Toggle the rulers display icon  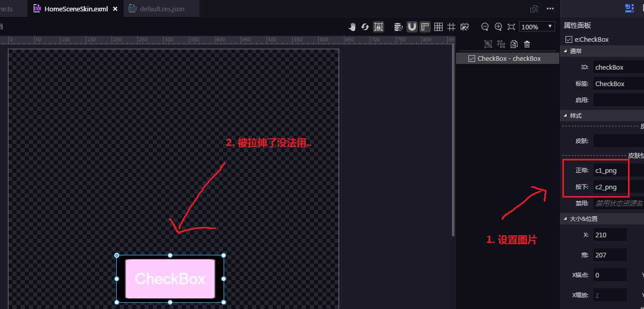click(425, 27)
